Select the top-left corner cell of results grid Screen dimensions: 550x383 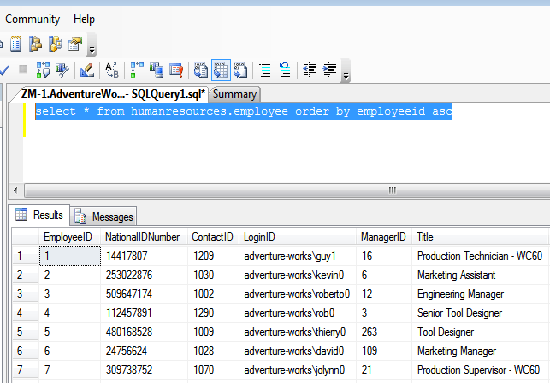click(25, 237)
